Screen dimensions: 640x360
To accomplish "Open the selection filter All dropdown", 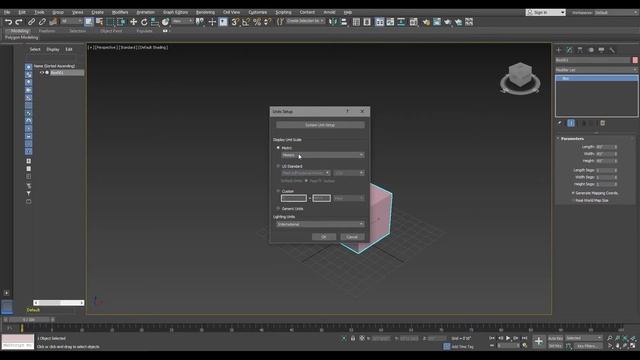I will click(x=71, y=21).
